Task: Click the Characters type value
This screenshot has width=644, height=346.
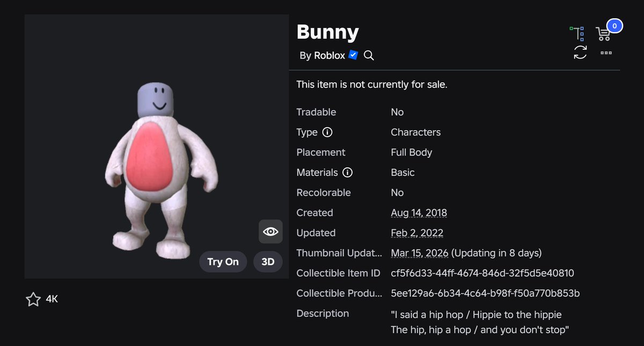Action: pyautogui.click(x=416, y=132)
